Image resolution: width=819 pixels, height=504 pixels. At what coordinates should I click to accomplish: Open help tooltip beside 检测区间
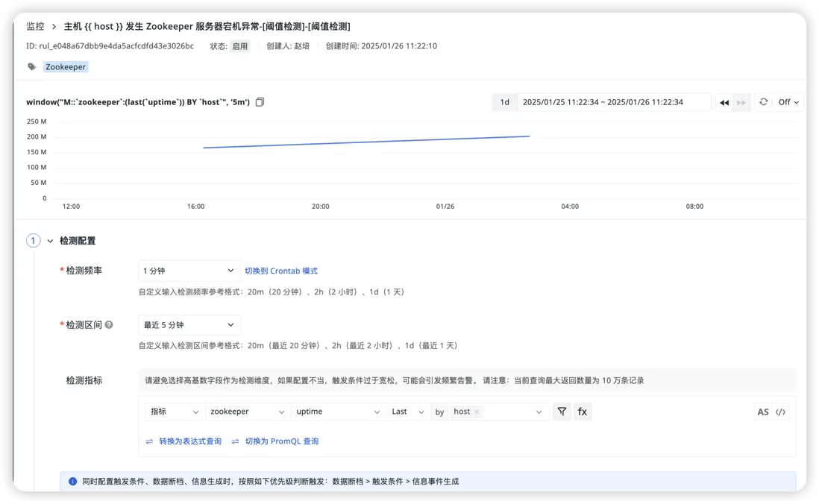click(x=110, y=324)
